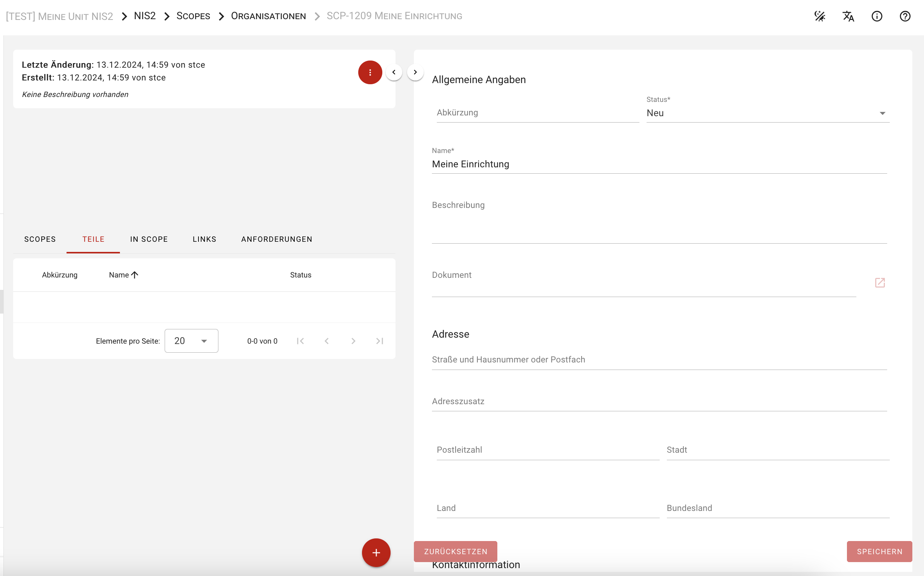Open the Links tab
The width and height of the screenshot is (924, 576).
pos(204,239)
